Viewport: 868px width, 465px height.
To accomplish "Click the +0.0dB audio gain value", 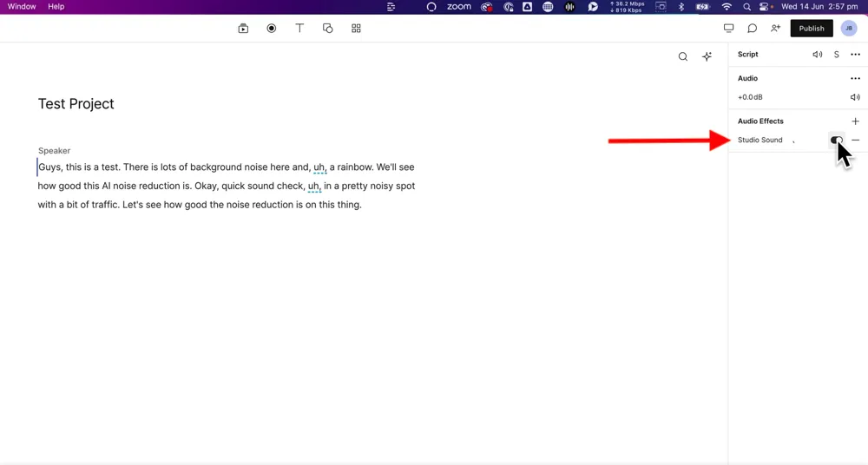I will click(750, 97).
